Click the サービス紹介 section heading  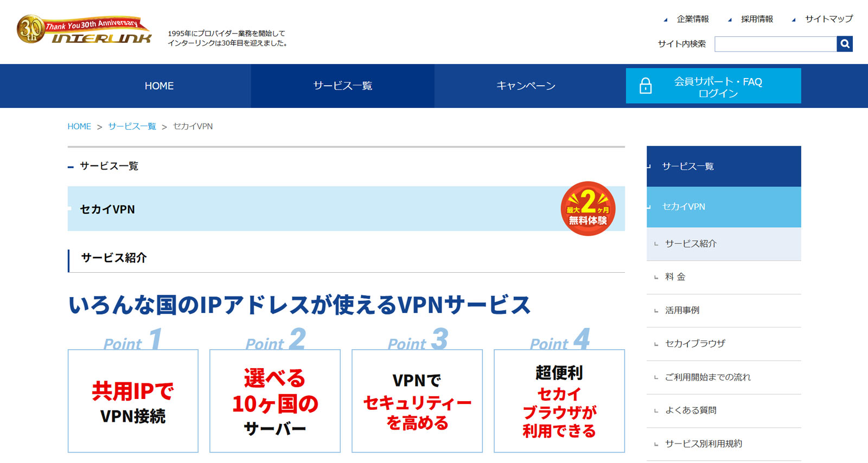(x=114, y=258)
